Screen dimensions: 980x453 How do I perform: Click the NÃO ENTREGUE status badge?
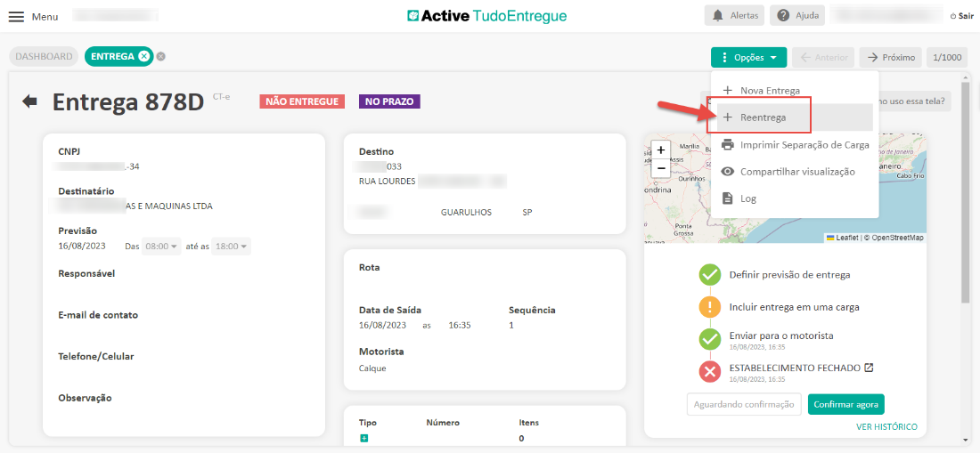point(303,101)
